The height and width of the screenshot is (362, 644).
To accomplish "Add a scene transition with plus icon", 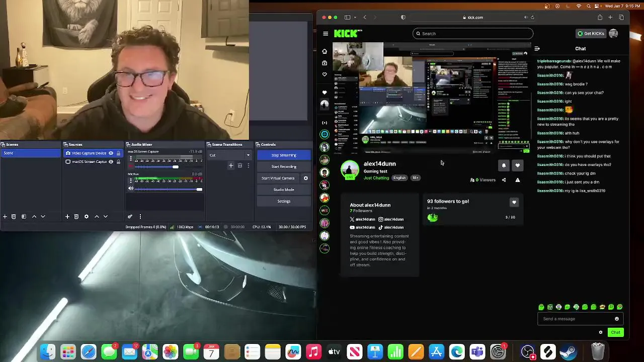I will coord(231,165).
